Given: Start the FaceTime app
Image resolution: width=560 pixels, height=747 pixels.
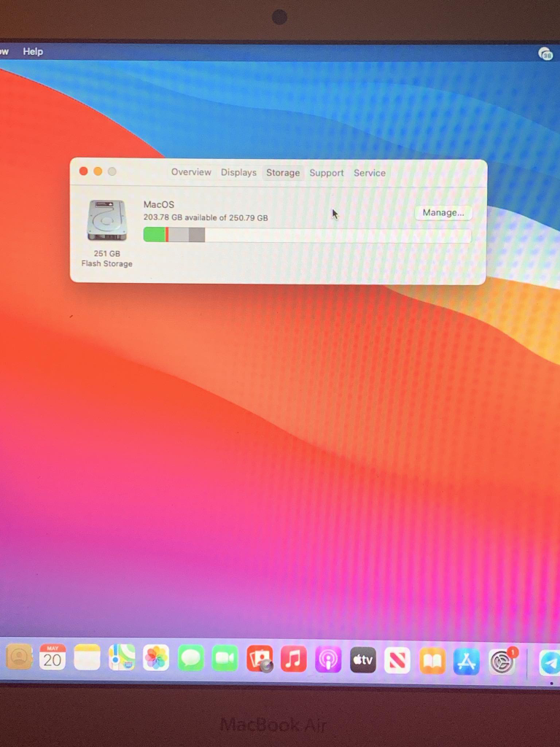Looking at the screenshot, I should [225, 659].
